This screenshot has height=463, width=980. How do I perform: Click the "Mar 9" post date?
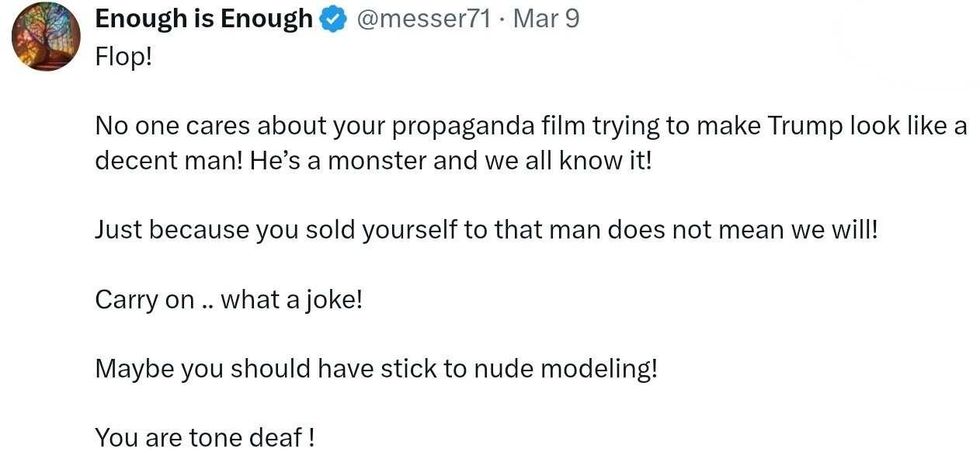[x=546, y=19]
